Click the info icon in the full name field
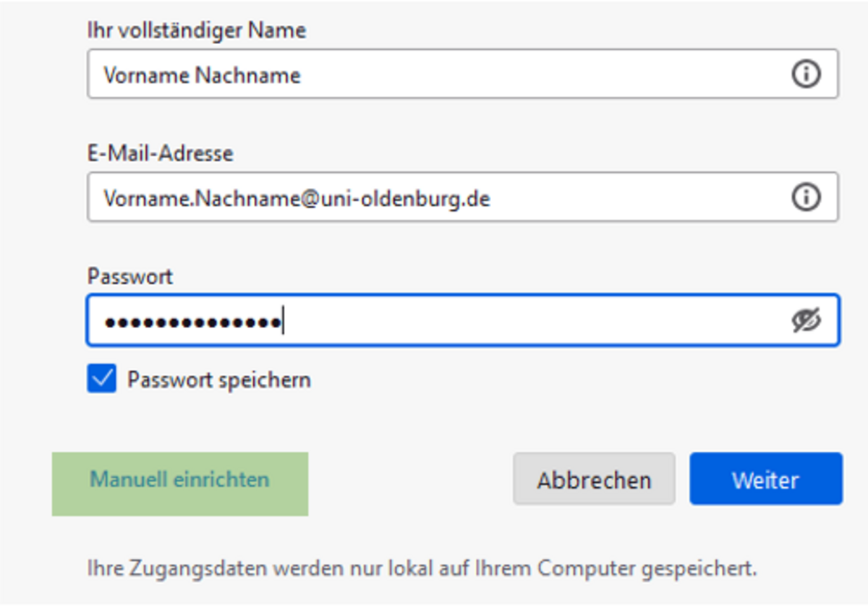 pos(806,74)
